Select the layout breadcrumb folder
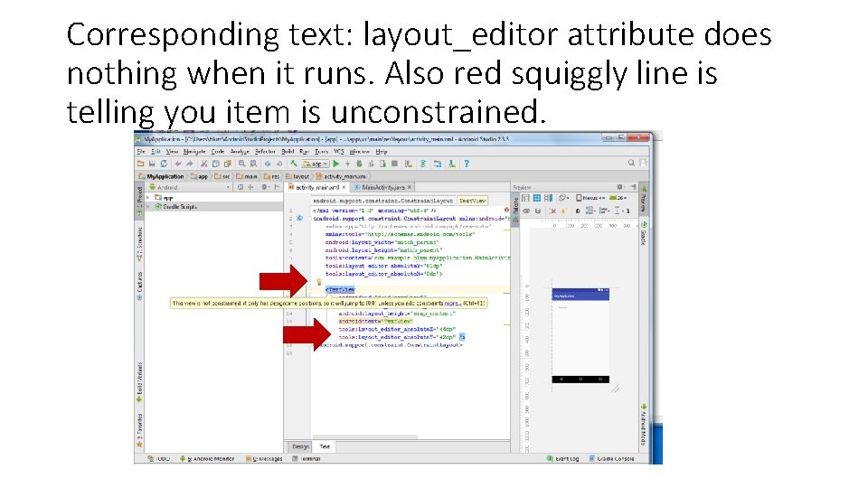Viewport: 868px width, 488px height. [x=297, y=176]
